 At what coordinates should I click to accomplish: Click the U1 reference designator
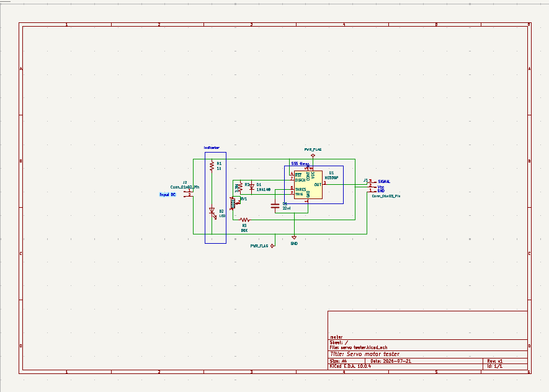(x=331, y=173)
